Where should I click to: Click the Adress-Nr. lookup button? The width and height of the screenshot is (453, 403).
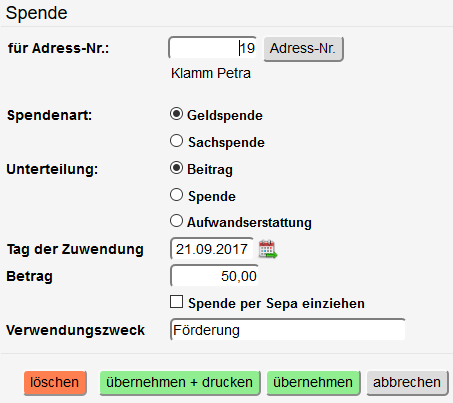303,49
